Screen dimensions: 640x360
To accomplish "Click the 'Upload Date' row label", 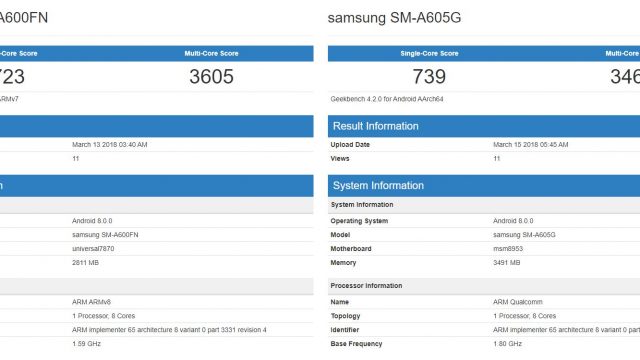I will [x=350, y=144].
